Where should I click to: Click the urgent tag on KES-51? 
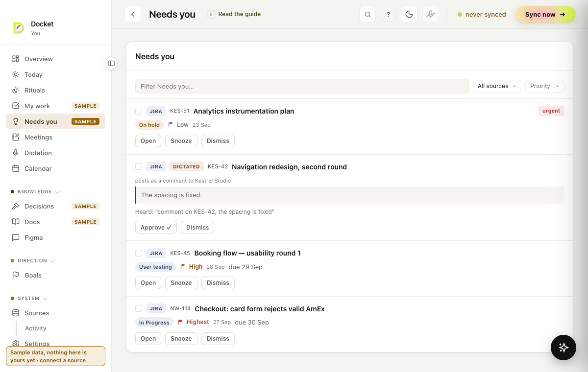click(551, 111)
